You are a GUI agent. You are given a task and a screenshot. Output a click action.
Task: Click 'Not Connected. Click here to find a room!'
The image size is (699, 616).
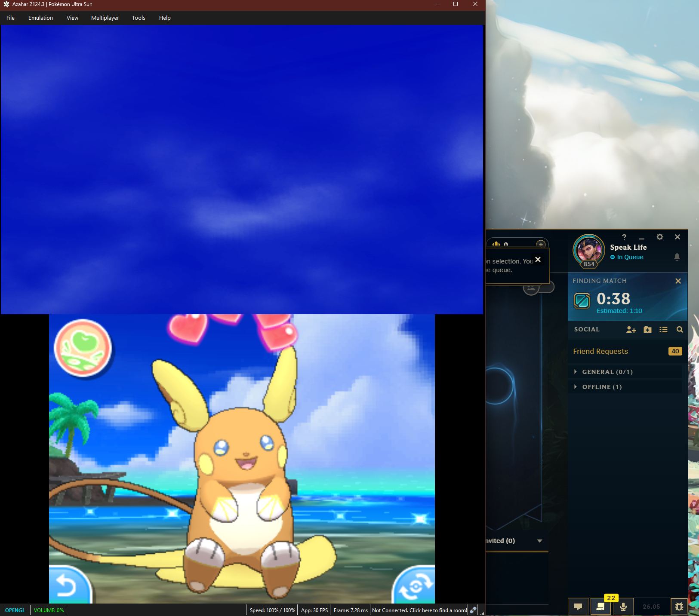click(x=419, y=610)
